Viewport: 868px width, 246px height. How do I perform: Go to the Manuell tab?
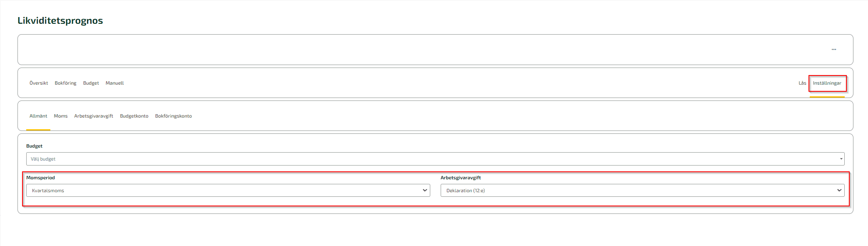(x=115, y=83)
